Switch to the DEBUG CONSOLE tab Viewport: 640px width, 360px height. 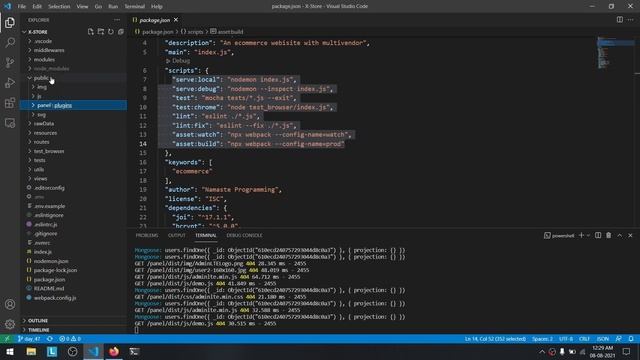pyautogui.click(x=244, y=236)
